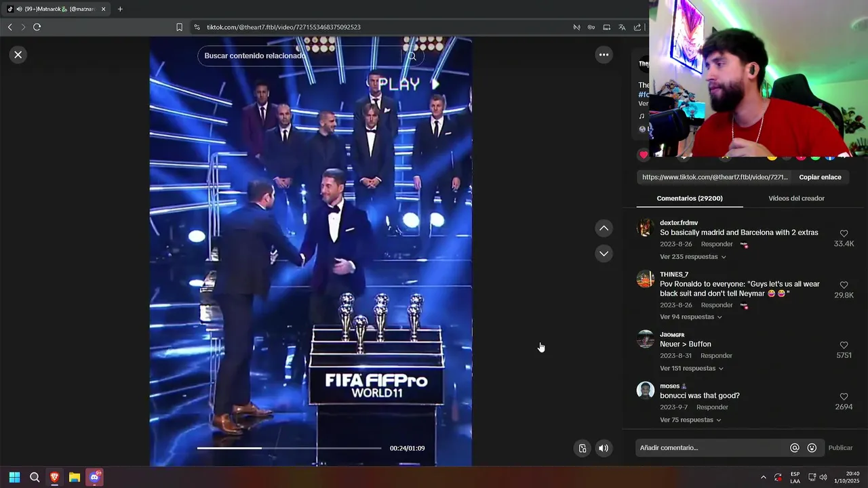The height and width of the screenshot is (488, 868).
Task: Seek the video progress bar
Action: pyautogui.click(x=289, y=448)
